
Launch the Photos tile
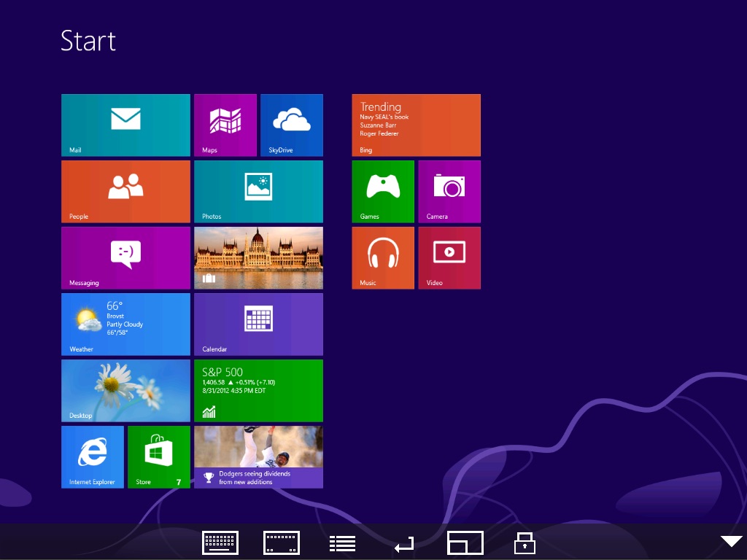[259, 192]
